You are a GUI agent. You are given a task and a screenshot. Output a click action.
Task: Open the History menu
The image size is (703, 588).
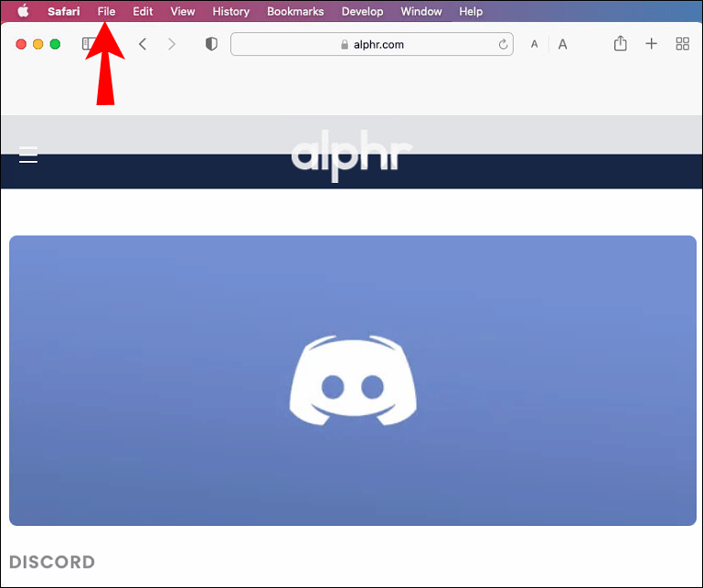click(x=231, y=11)
